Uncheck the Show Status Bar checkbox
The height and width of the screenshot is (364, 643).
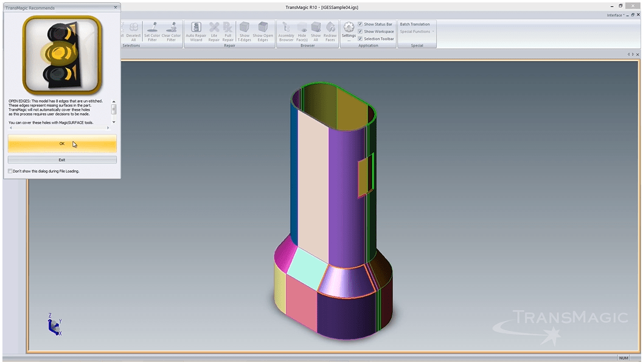(360, 24)
